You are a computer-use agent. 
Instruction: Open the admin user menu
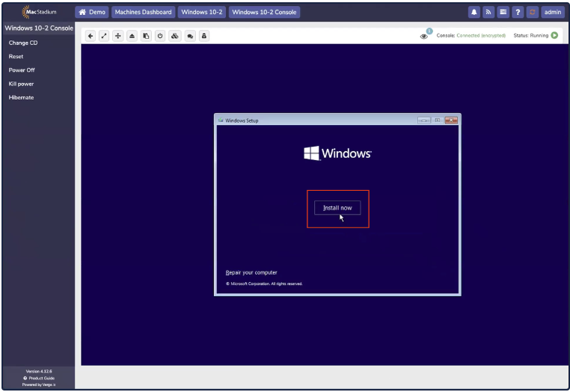(x=553, y=12)
